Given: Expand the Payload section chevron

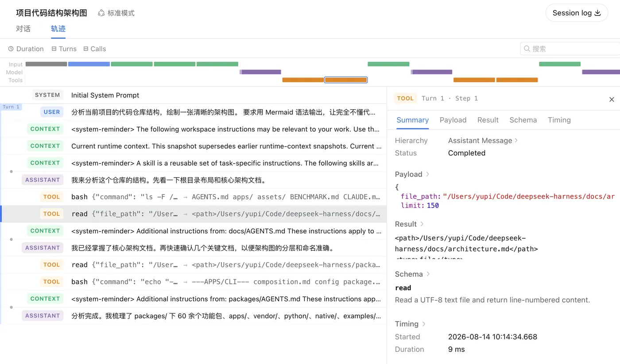Looking at the screenshot, I should tap(428, 174).
